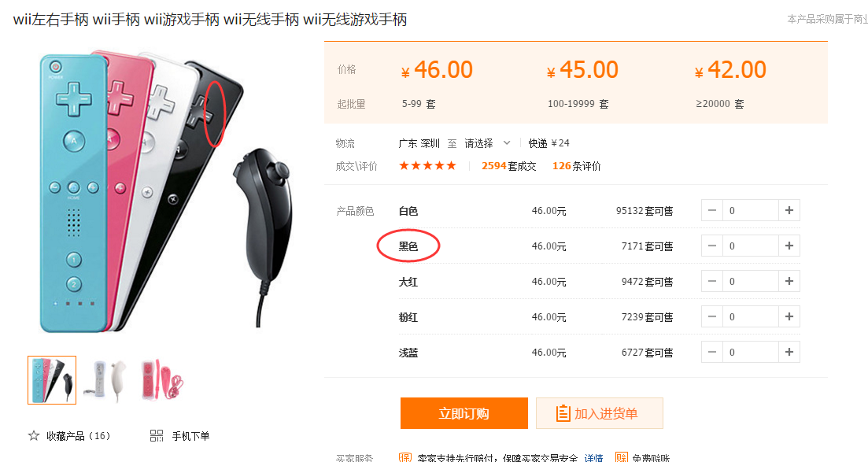Select the white controller thumbnail
This screenshot has height=462, width=868.
(107, 380)
